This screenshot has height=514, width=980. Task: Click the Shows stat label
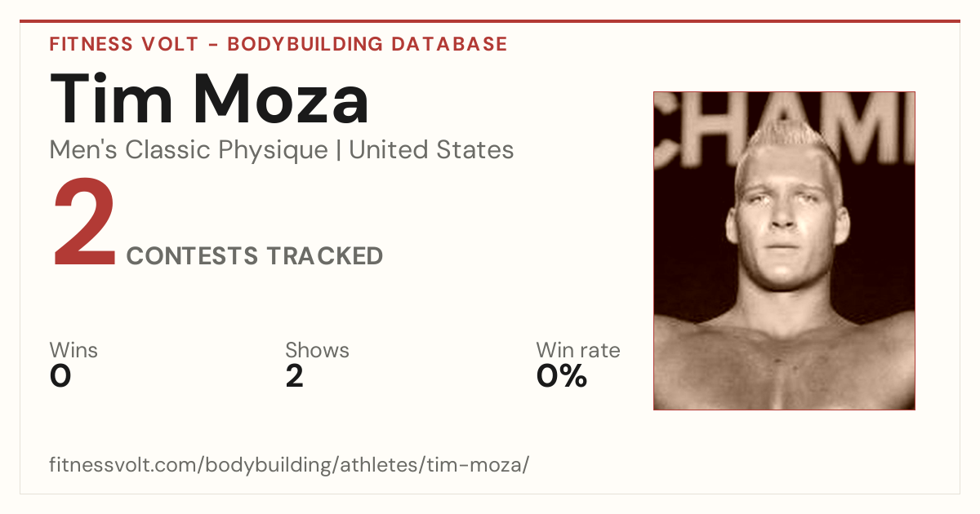[317, 350]
